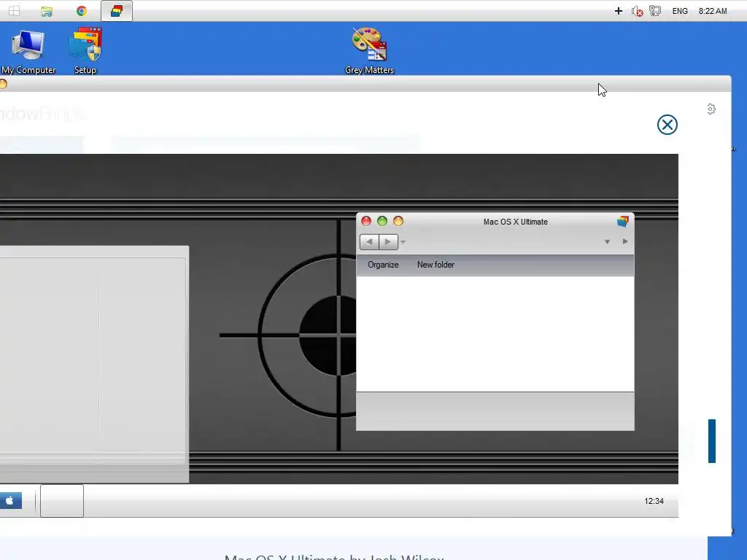747x560 pixels.
Task: Expand the history dropdown beside the nav arrows
Action: point(403,242)
